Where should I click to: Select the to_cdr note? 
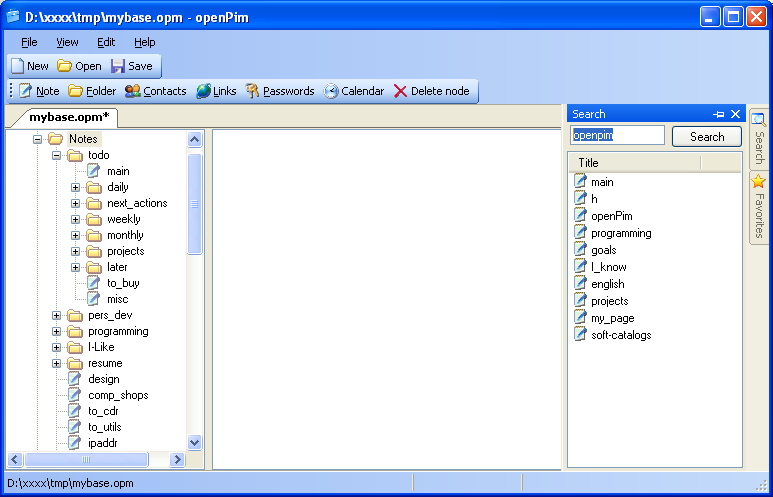[x=103, y=411]
